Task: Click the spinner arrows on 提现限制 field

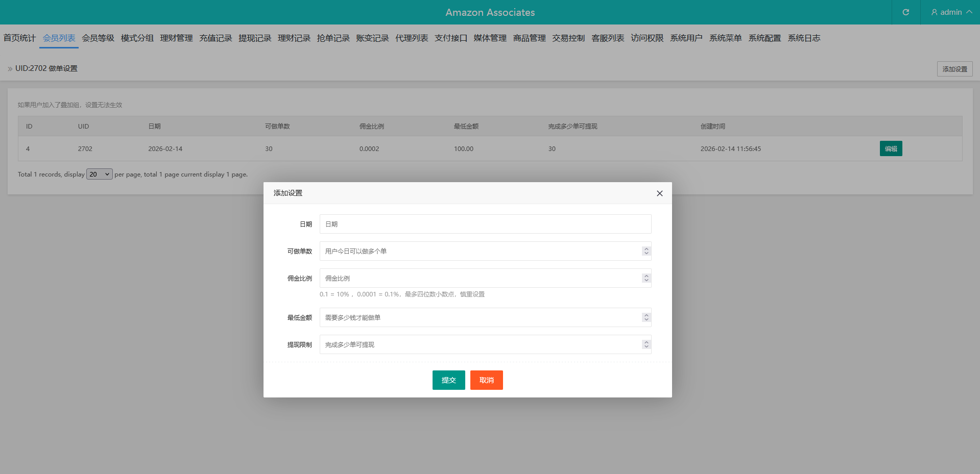Action: coord(646,344)
